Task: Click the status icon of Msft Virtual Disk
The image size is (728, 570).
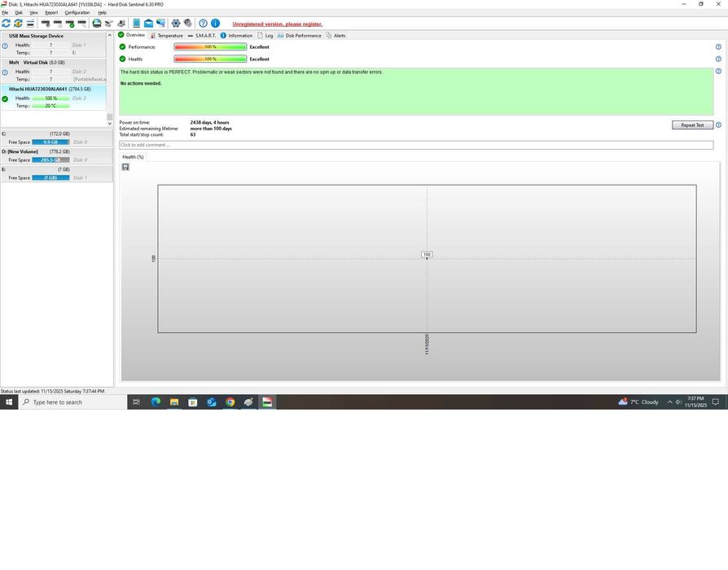Action: [5, 72]
